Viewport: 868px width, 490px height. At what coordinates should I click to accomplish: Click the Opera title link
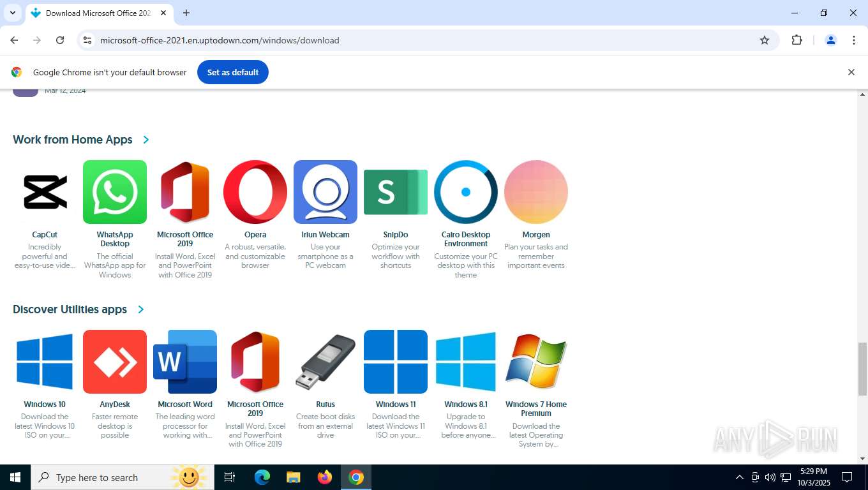(x=255, y=235)
